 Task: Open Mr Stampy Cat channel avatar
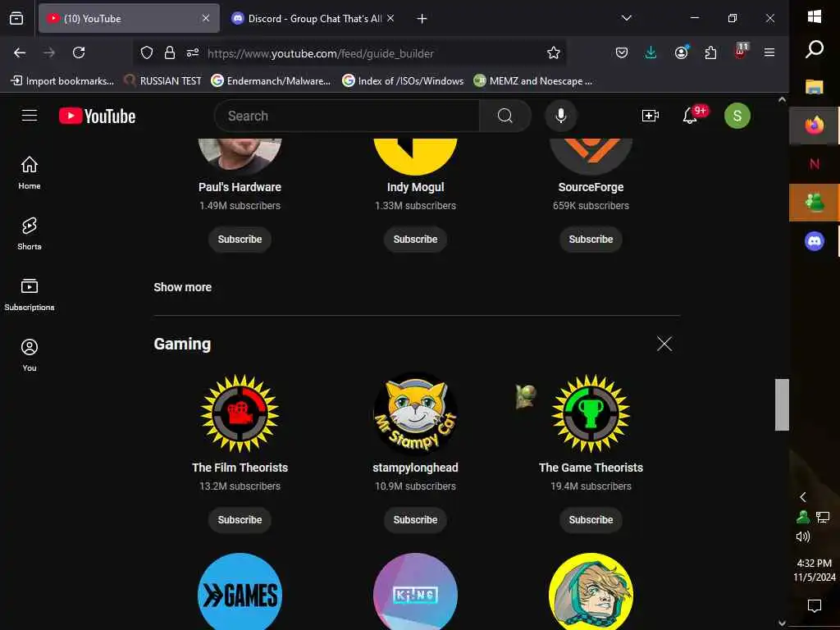pyautogui.click(x=415, y=413)
